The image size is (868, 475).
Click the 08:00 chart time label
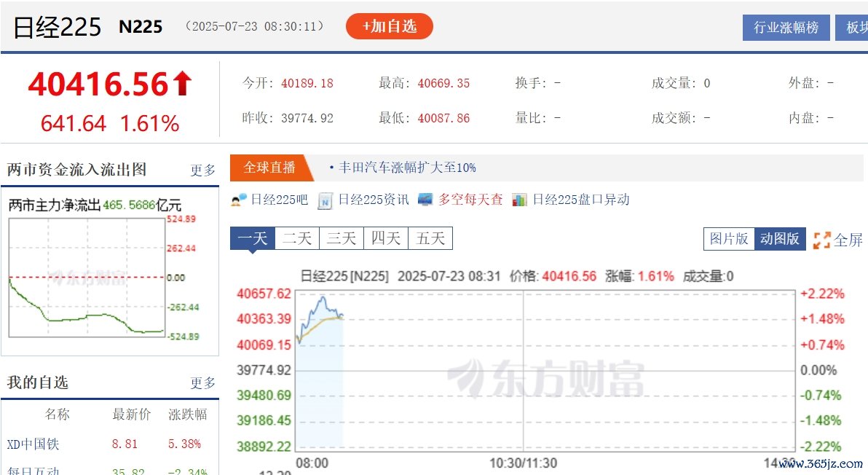312,463
